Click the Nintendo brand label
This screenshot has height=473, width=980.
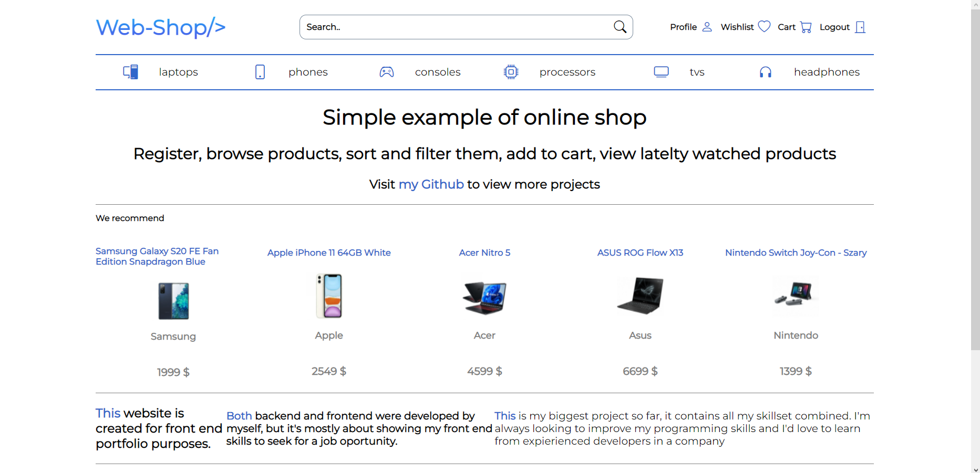tap(796, 335)
